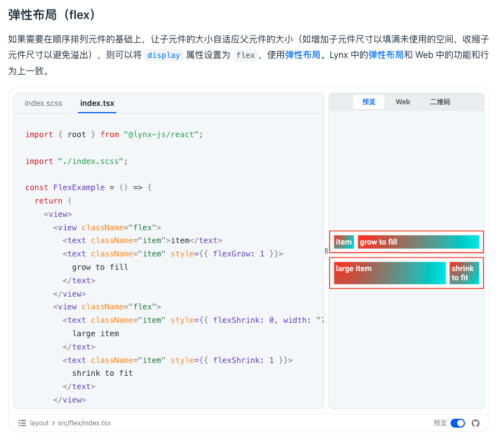The image size is (504, 441).
Task: Click 'flexShrink: 1' in the code
Action: pyautogui.click(x=243, y=360)
